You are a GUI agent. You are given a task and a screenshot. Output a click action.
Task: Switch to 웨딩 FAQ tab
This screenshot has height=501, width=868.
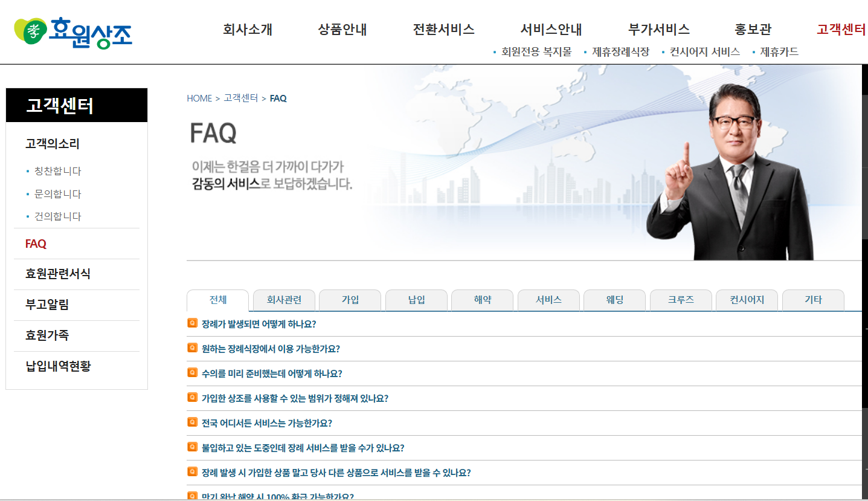click(x=614, y=300)
